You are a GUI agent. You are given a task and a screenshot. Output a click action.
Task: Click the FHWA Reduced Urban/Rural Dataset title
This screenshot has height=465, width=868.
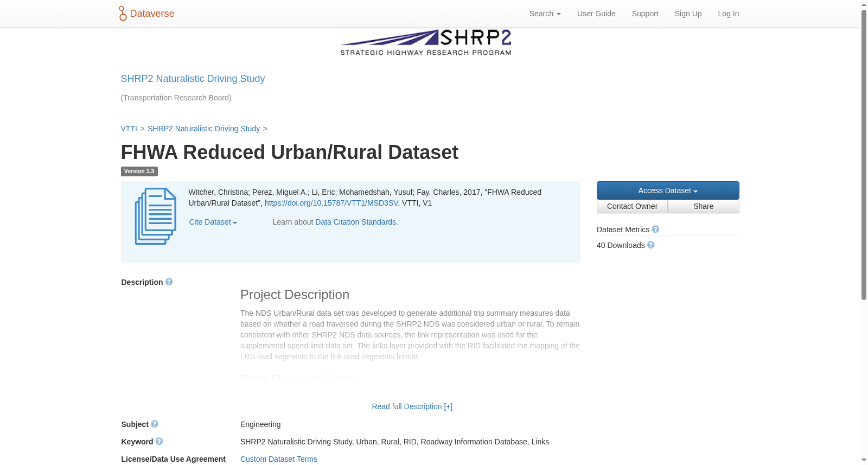tap(289, 152)
